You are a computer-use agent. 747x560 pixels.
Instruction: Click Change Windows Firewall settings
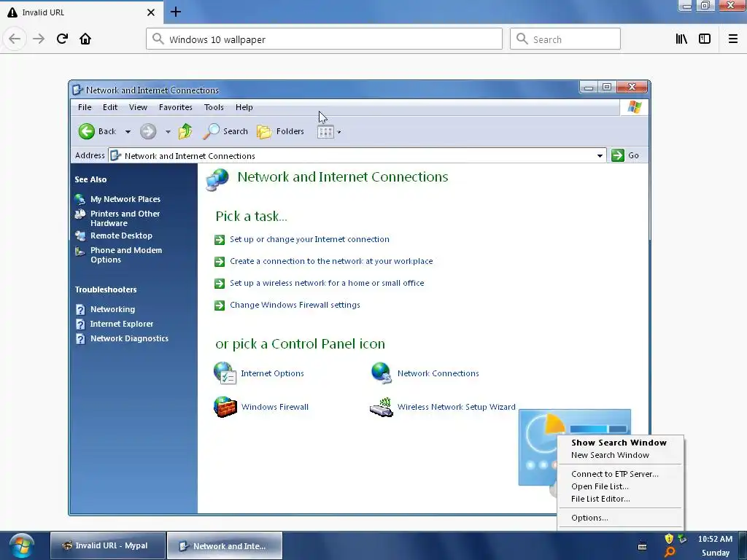point(295,305)
